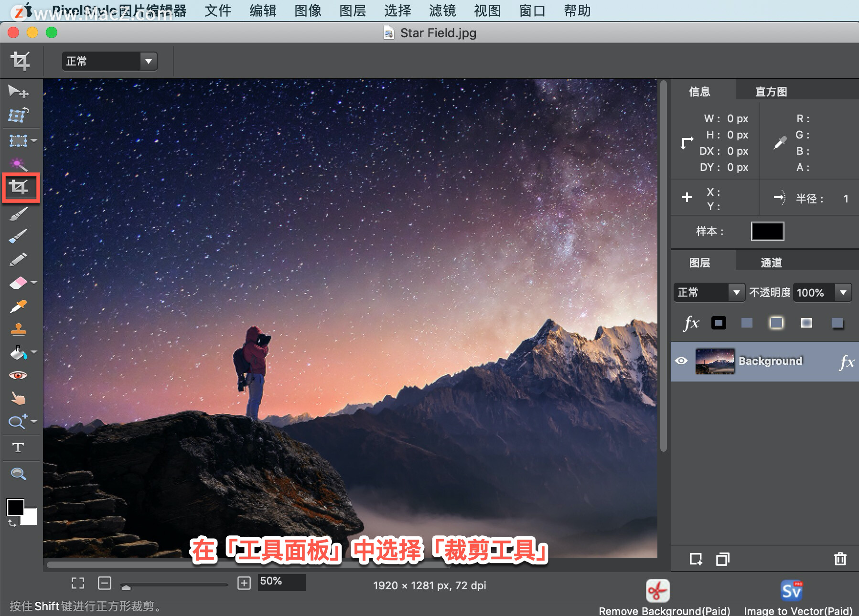The image size is (859, 616).
Task: Click the foreground color swatch at toolbar bottom
Action: tap(15, 508)
